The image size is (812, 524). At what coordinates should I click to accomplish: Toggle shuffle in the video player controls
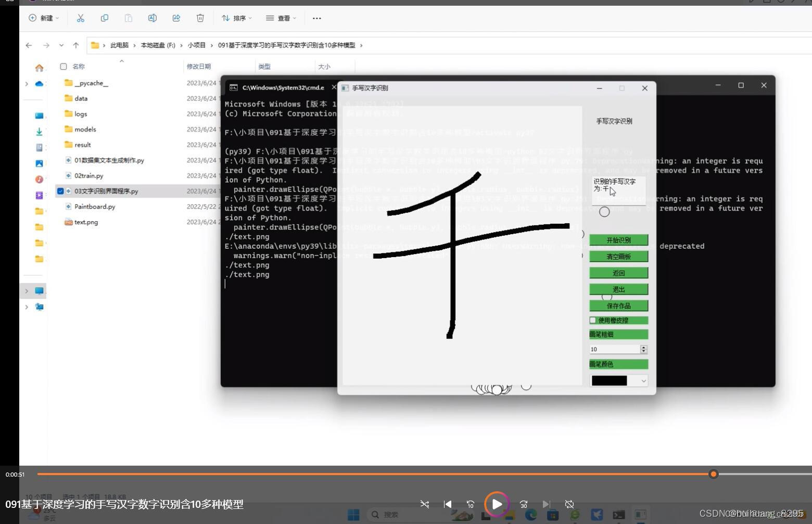424,504
